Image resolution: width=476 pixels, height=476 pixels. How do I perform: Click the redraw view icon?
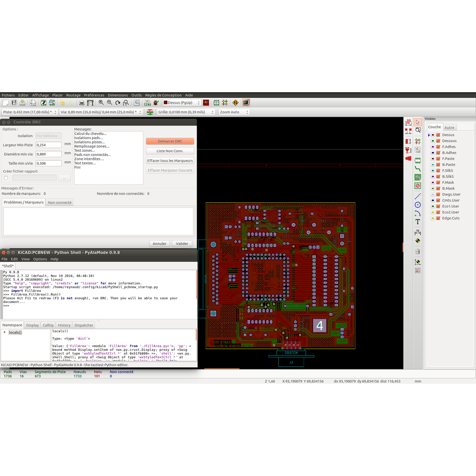coord(118,103)
